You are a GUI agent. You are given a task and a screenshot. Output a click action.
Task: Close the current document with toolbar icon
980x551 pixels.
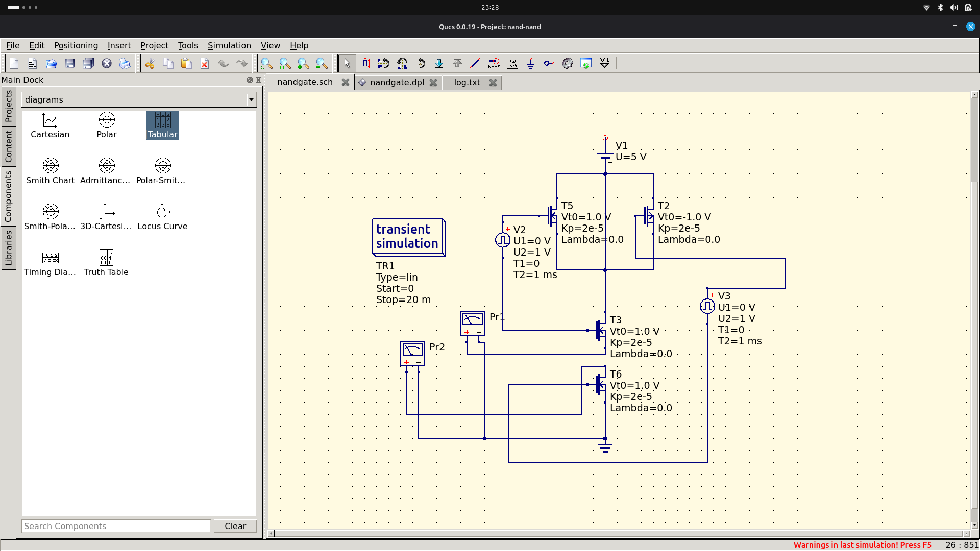[107, 63]
